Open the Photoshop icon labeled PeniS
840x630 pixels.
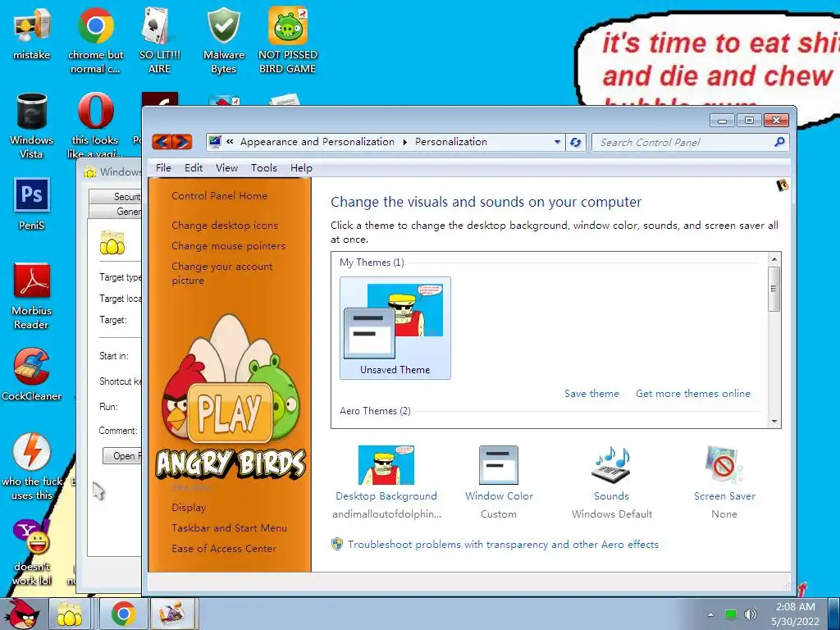pos(32,203)
